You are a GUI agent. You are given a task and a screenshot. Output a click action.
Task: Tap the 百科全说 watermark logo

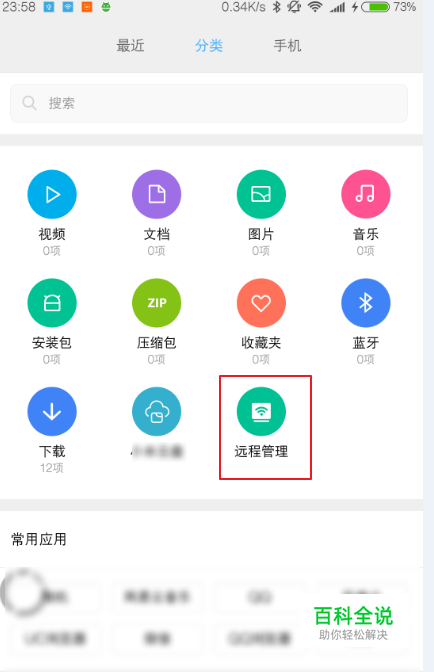click(x=353, y=623)
